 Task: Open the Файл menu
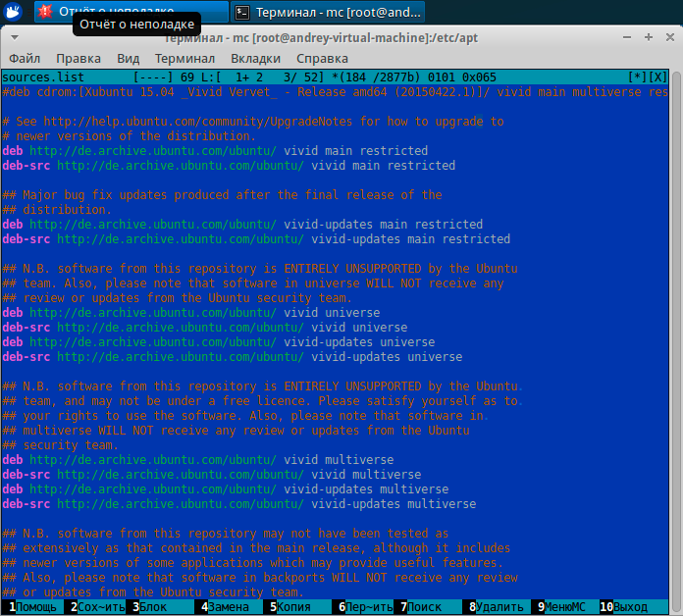[x=25, y=58]
